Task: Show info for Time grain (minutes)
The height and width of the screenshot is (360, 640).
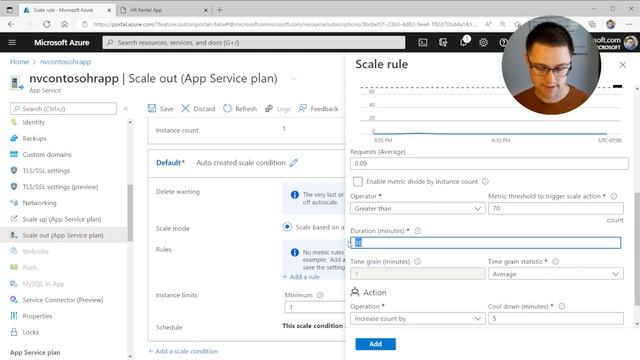Action: click(x=418, y=262)
